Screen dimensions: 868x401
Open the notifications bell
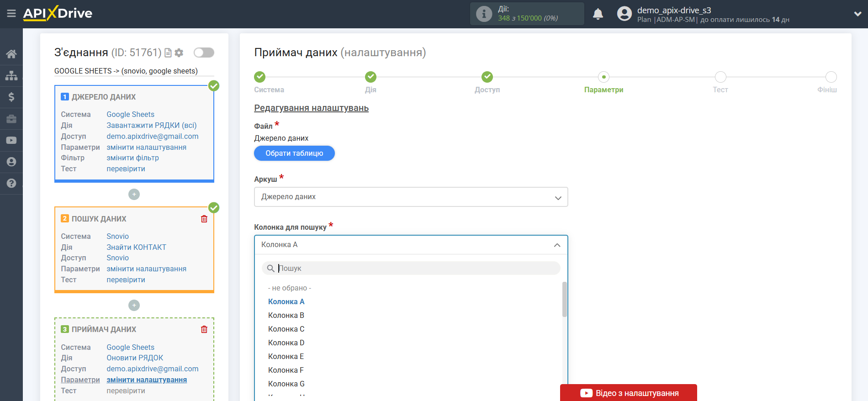click(x=598, y=14)
